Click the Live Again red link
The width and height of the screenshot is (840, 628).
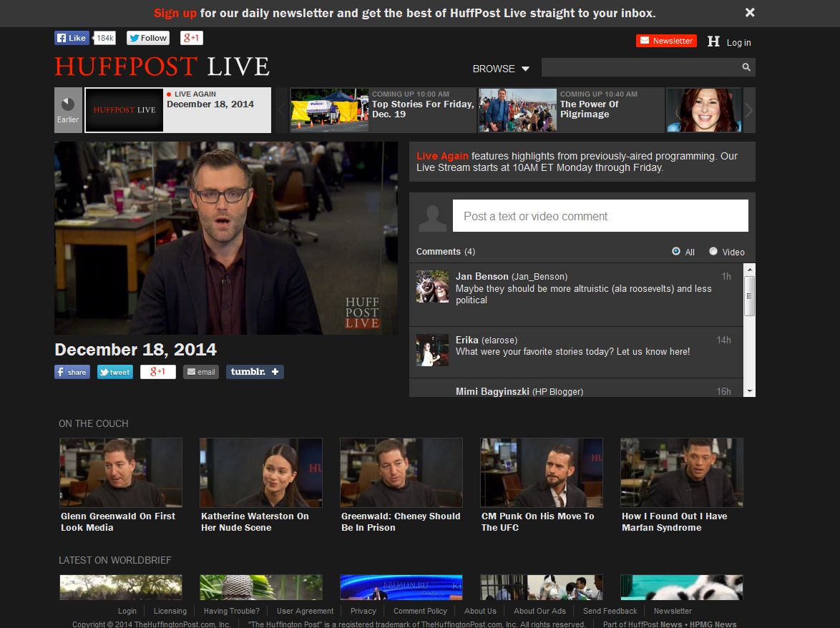coord(442,156)
